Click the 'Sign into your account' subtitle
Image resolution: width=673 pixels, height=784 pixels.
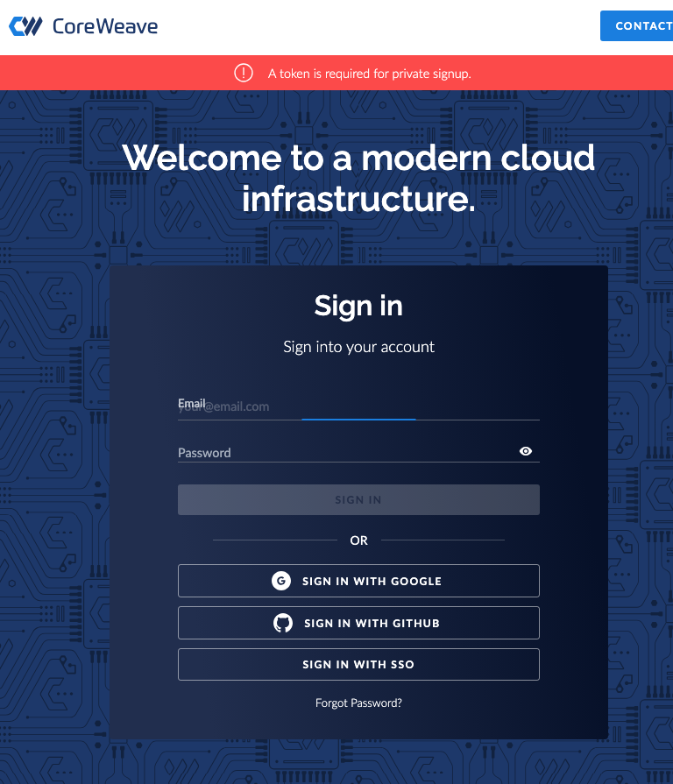click(358, 347)
